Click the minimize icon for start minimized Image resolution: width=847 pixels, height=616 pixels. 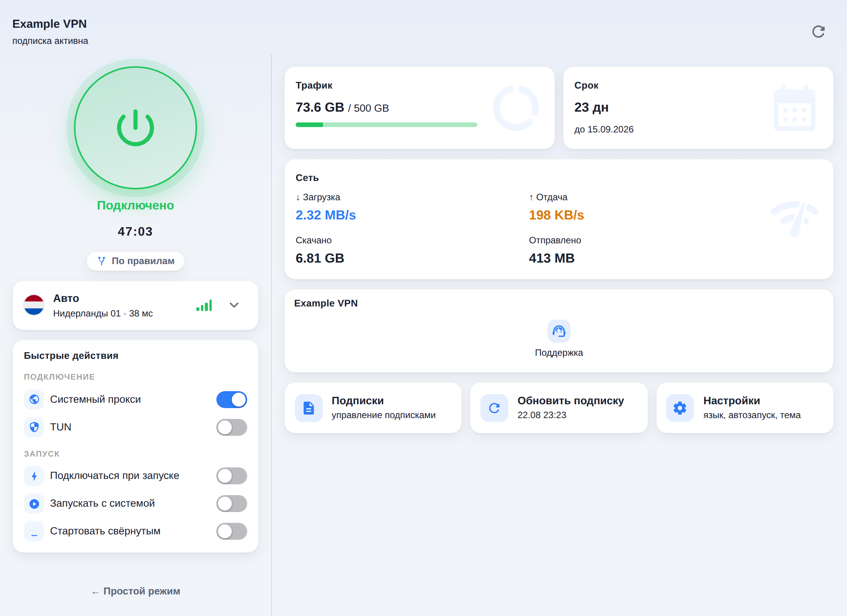34,531
